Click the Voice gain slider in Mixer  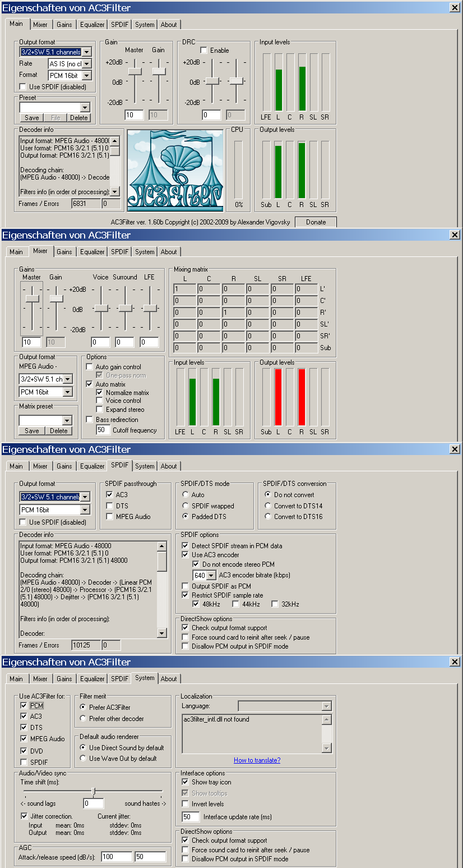[x=101, y=309]
